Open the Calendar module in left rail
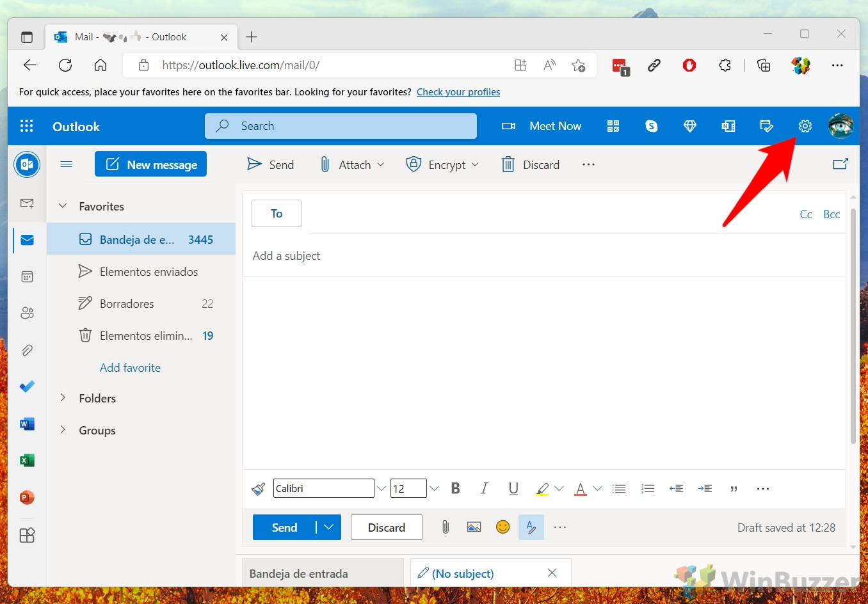868x604 pixels. pyautogui.click(x=27, y=276)
